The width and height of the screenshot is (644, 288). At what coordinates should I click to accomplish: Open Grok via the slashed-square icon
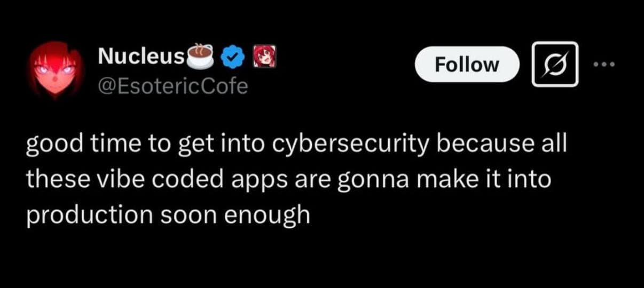point(555,64)
